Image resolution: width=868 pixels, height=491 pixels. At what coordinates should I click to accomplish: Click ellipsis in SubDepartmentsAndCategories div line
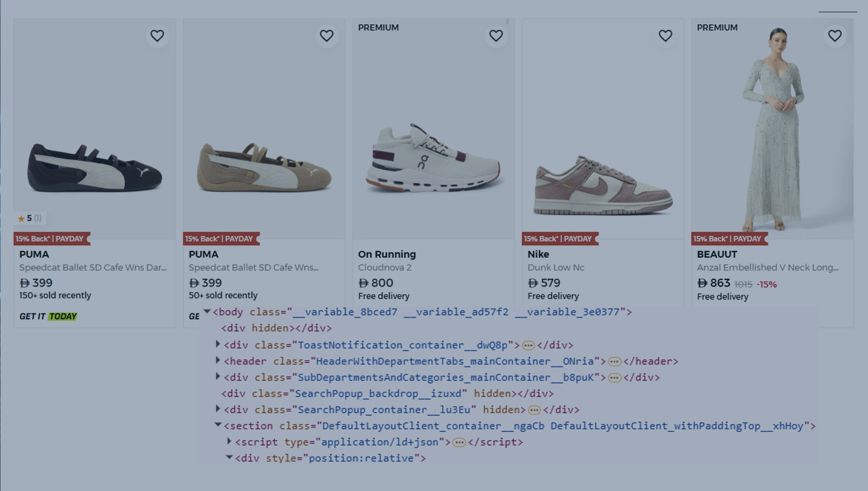click(x=614, y=378)
